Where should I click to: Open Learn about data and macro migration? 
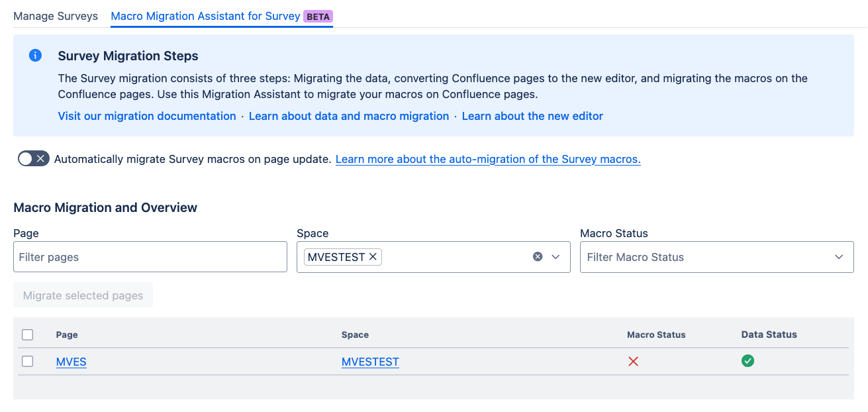tap(349, 116)
